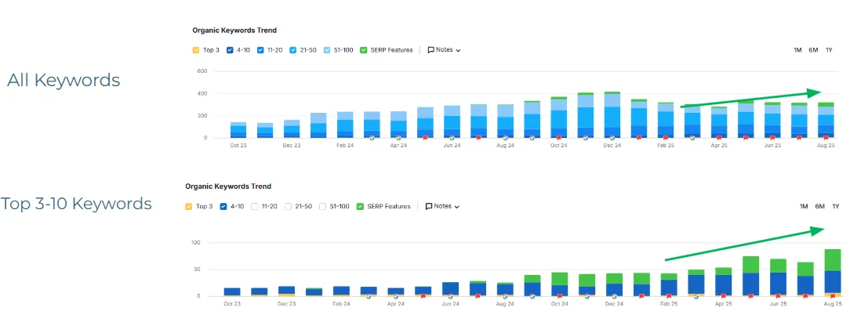Click Google update marker under Jun 24, lower chart
Screen dimensions: 868x322
(451, 296)
